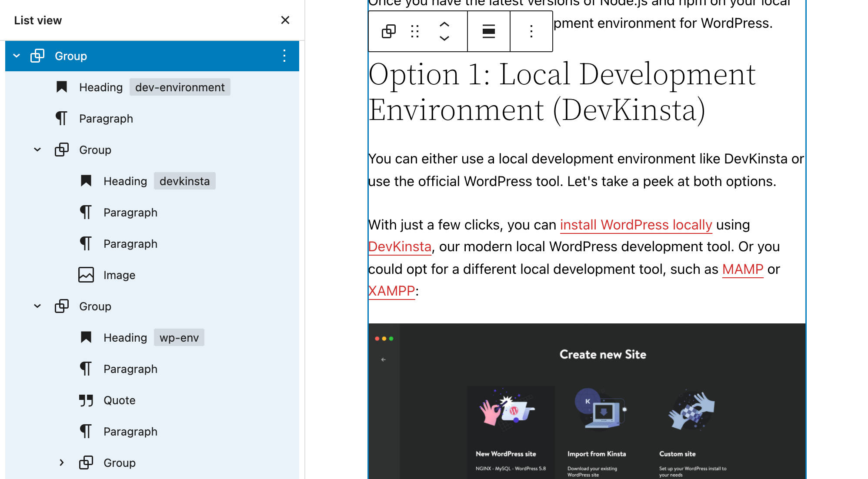The image size is (868, 479).
Task: Click the Create new Site screenshot image
Action: [x=587, y=400]
